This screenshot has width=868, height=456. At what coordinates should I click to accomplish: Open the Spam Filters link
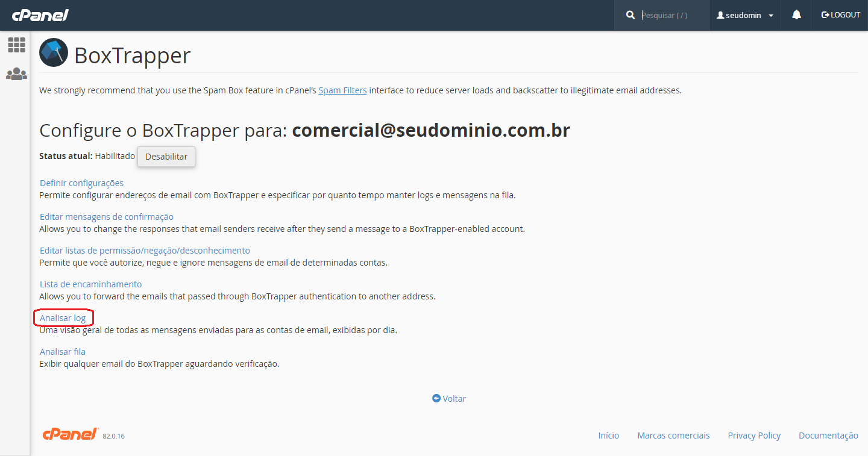pyautogui.click(x=342, y=90)
